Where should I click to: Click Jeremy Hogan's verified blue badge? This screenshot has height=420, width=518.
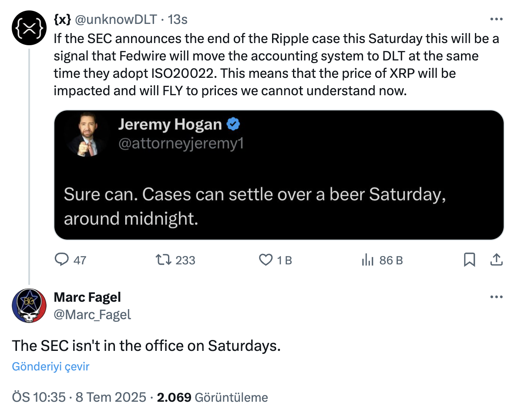tap(234, 125)
